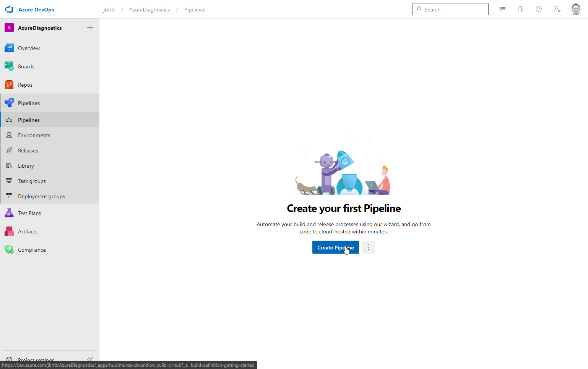This screenshot has height=369, width=588.
Task: Open Task groups under Pipelines
Action: point(50,181)
